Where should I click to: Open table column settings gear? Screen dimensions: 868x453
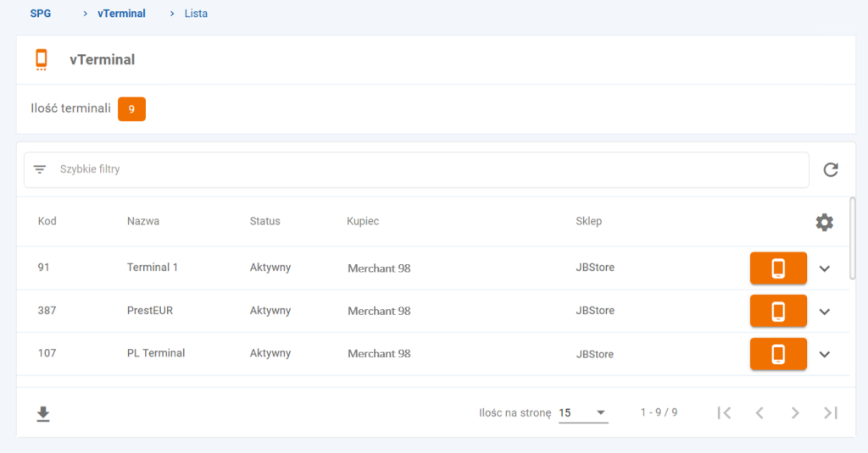(824, 222)
